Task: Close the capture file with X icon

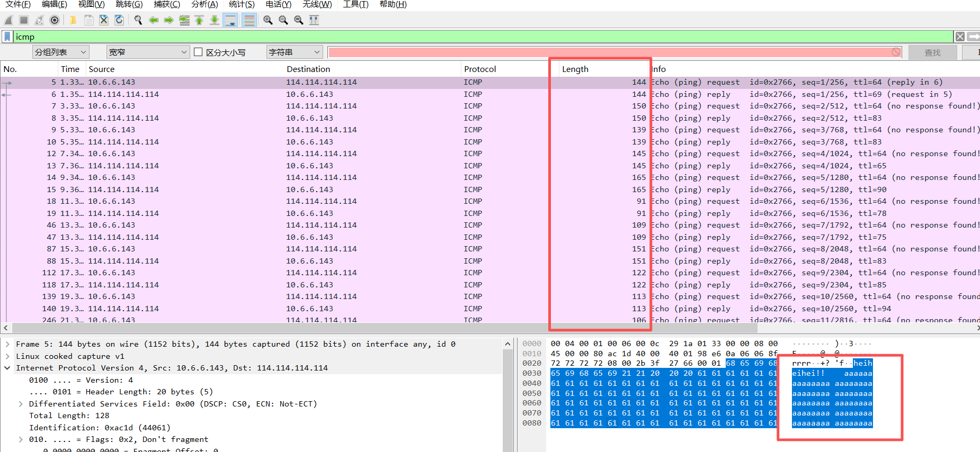Action: (x=104, y=20)
